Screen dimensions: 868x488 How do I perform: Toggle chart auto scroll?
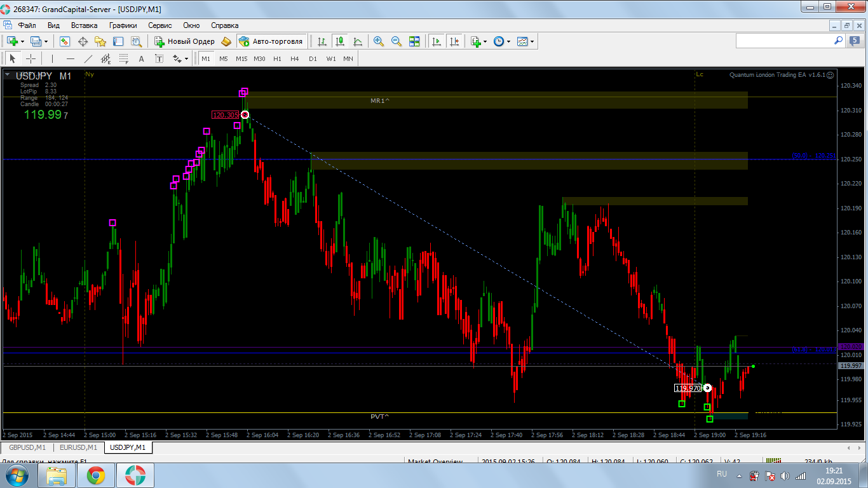(x=436, y=41)
